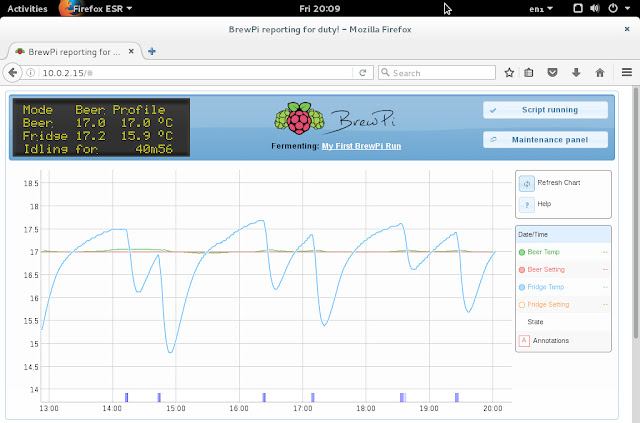Bookmark this page with the star icon
The height and width of the screenshot is (423, 640).
[509, 73]
